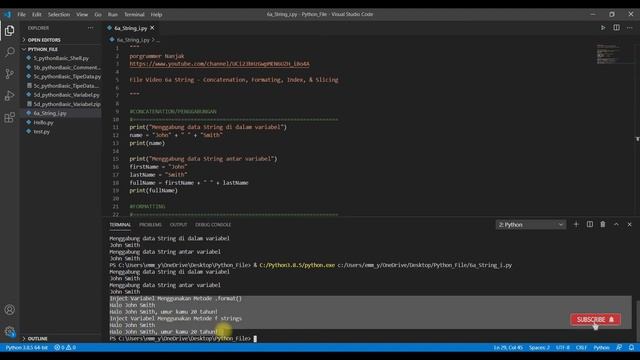Viewport: 640px width, 360px height.
Task: Open the Extensions view
Action: (x=9, y=118)
